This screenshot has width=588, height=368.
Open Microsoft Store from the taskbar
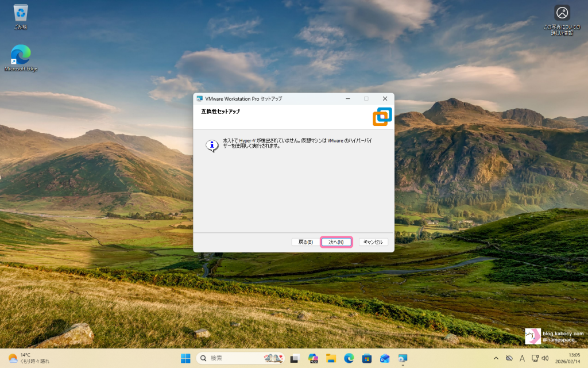tap(366, 358)
